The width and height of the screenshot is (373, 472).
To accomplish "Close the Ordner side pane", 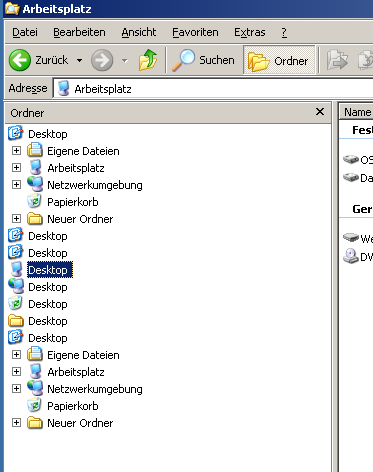I will coord(320,112).
